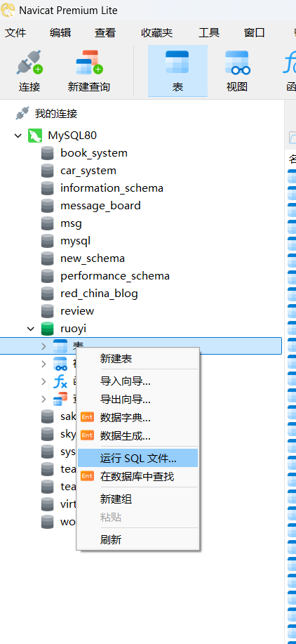Screen dimensions: 296x644
Task: Collapse the MySQL80 connection node
Action: [18, 136]
